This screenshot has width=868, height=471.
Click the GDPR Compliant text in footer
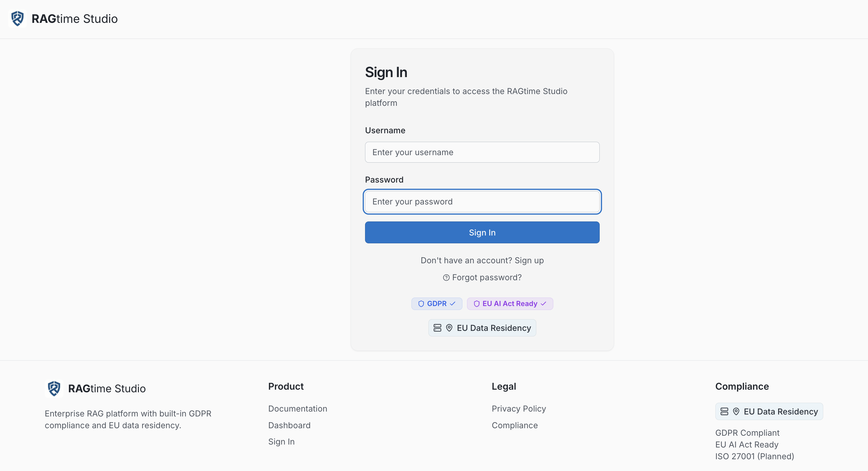click(x=747, y=432)
